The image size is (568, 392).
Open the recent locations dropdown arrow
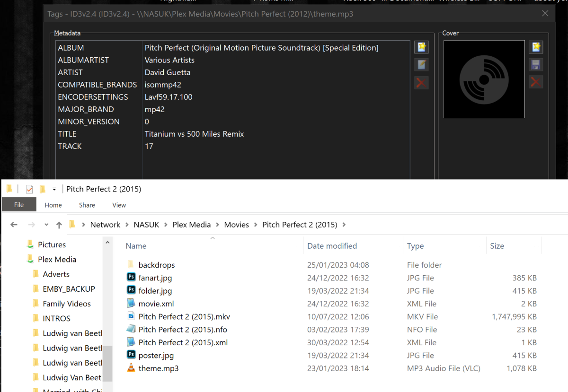46,225
